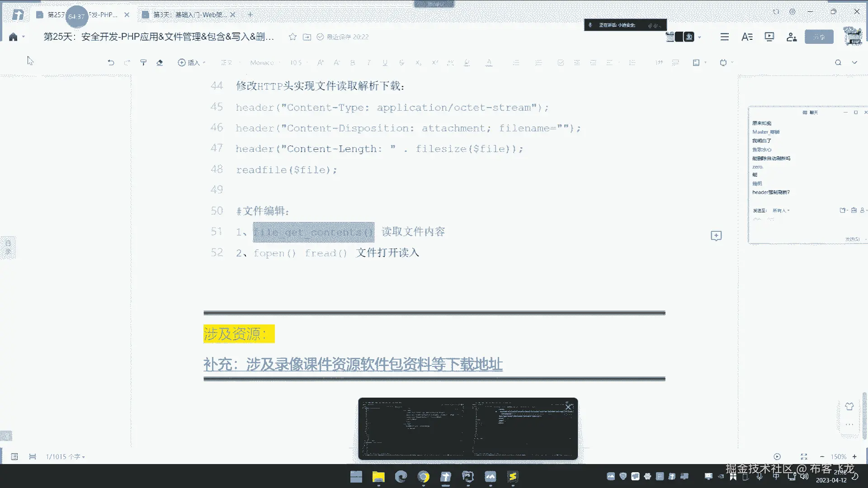Toggle fullscreen view in status bar
The width and height of the screenshot is (868, 488).
(x=804, y=457)
